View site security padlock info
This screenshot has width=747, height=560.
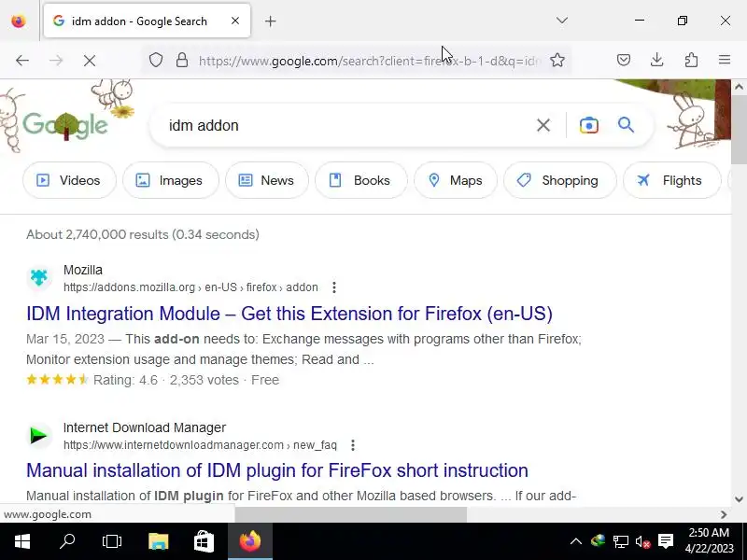181,61
